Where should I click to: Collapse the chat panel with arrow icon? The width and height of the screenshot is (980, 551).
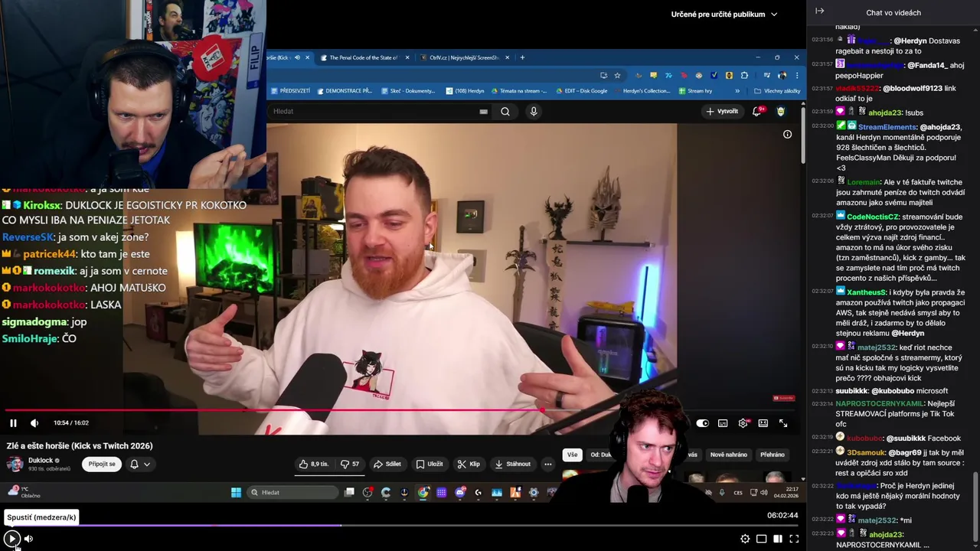(819, 11)
